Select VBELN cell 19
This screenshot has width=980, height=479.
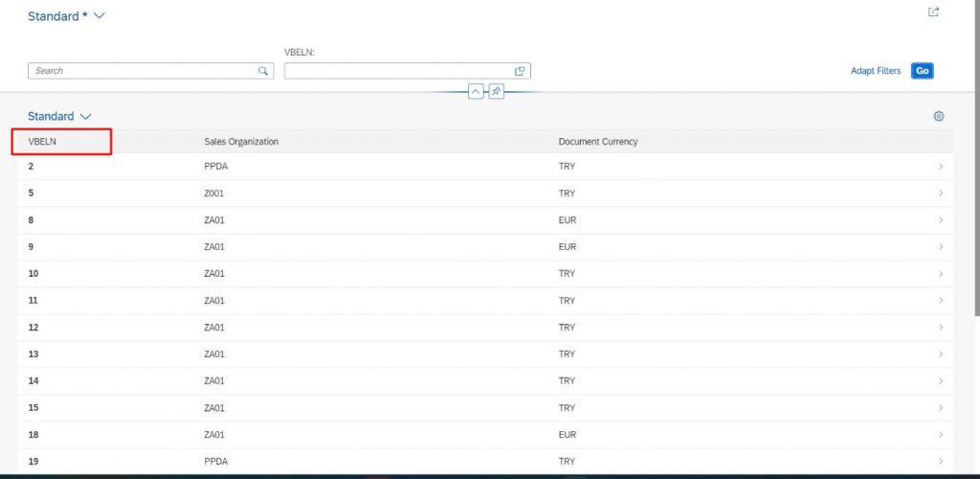point(33,462)
